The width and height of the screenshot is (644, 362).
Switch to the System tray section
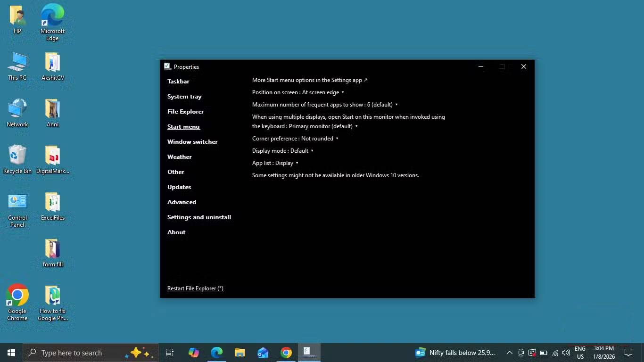click(x=184, y=97)
